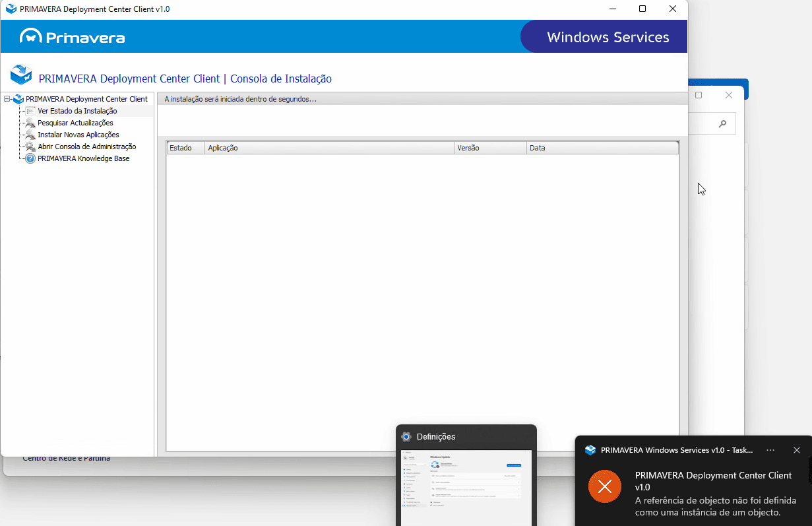Select Ver Estado da Instalação in the tree
Screen dimensions: 812x526
pos(77,111)
